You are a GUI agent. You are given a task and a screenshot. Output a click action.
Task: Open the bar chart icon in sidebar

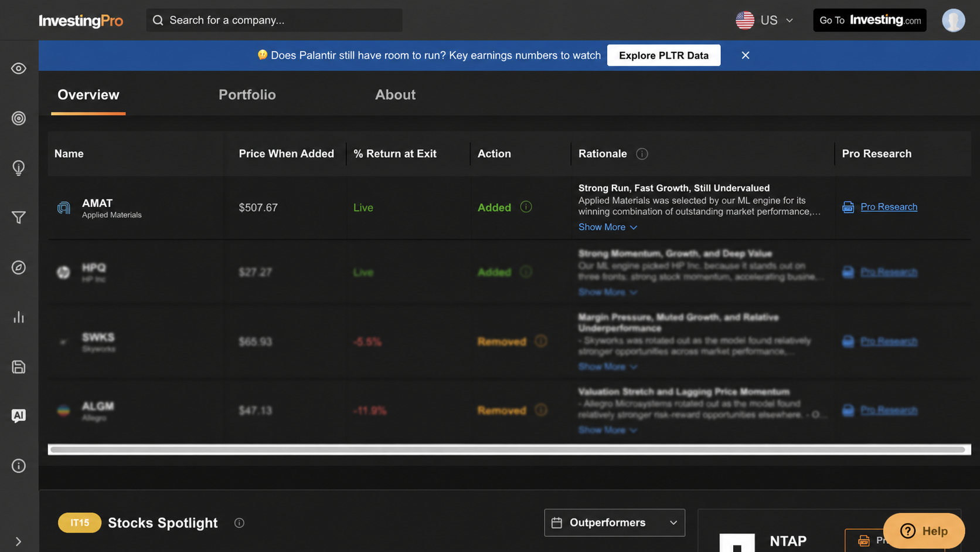point(19,317)
